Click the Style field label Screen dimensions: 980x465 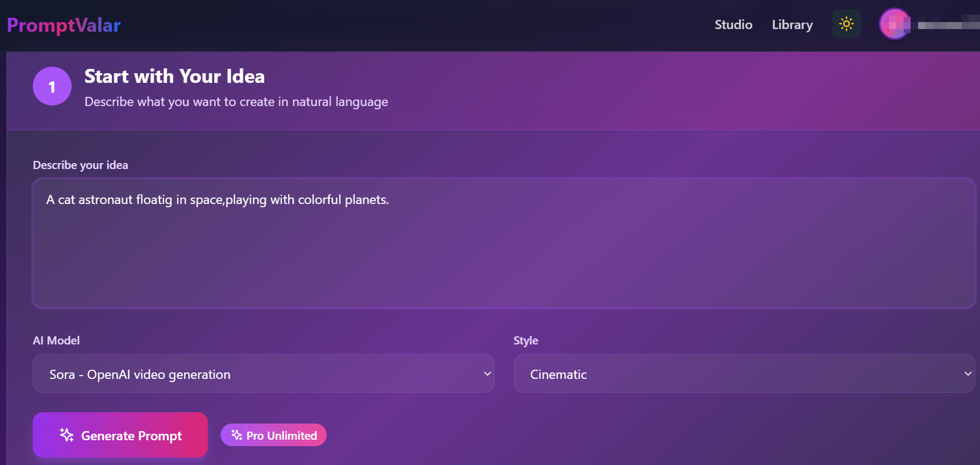coord(525,340)
